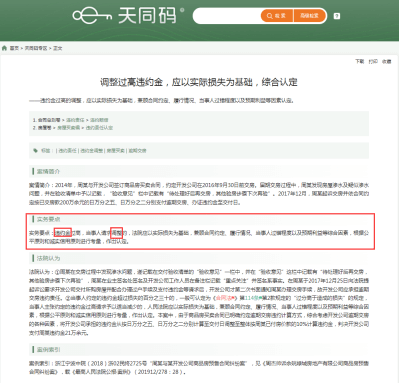Click the 案例索引 section heading
This screenshot has height=383, width=400.
point(48,349)
